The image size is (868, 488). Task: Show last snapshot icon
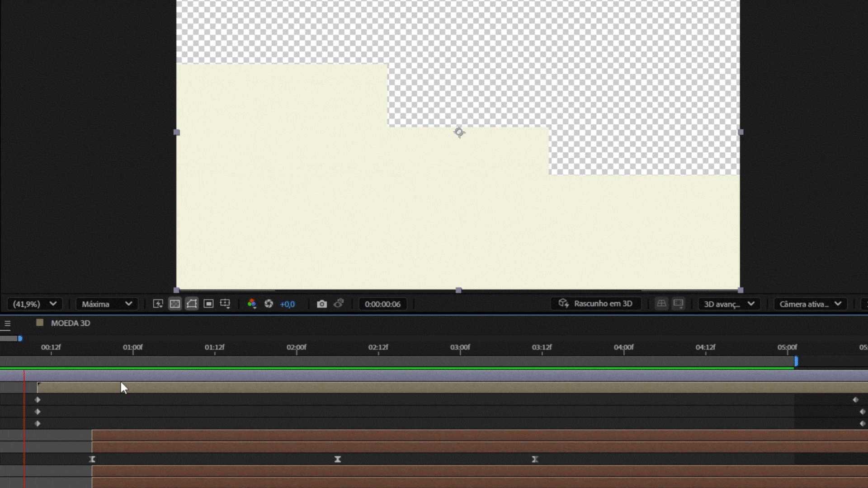339,304
